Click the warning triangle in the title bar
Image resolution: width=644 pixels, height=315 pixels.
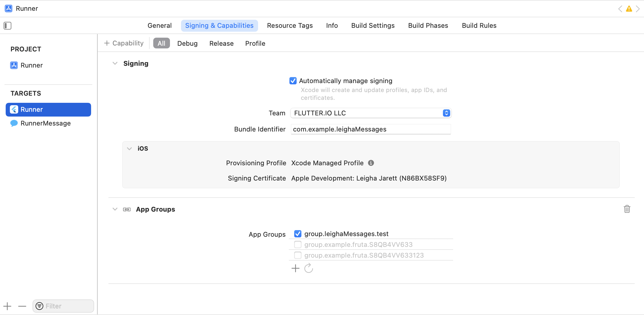629,9
